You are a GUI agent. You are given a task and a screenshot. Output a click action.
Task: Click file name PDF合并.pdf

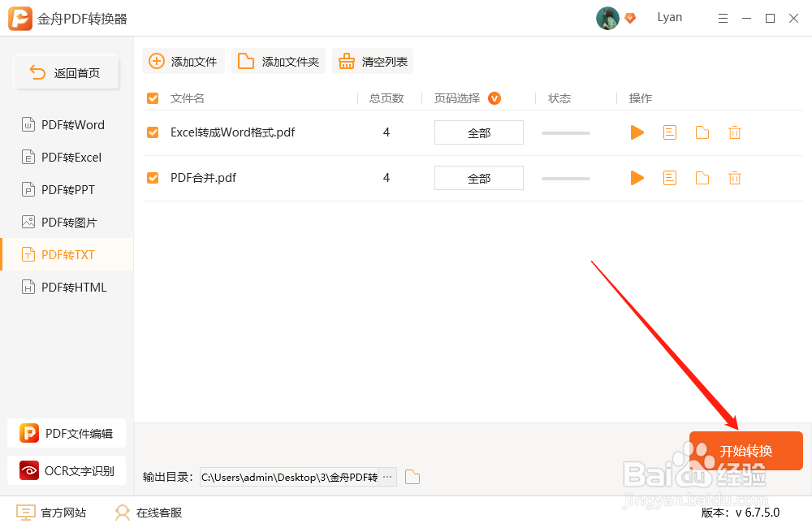click(x=203, y=178)
